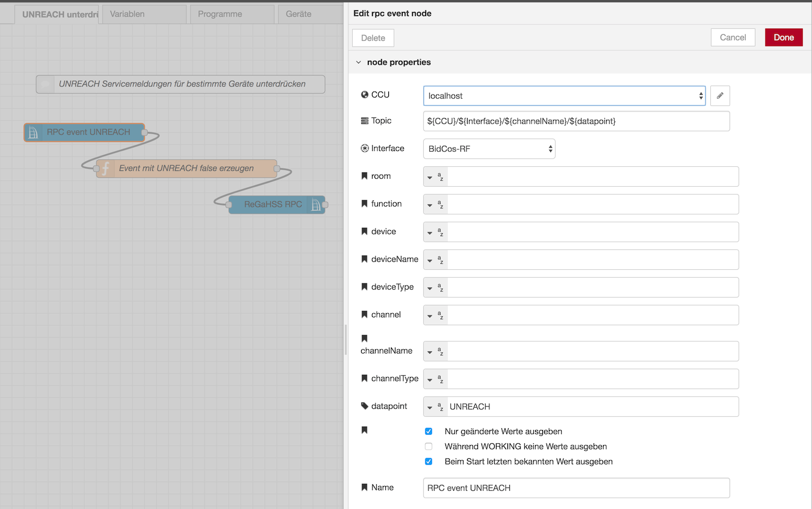Click the Delete button
The width and height of the screenshot is (812, 509).
[373, 38]
